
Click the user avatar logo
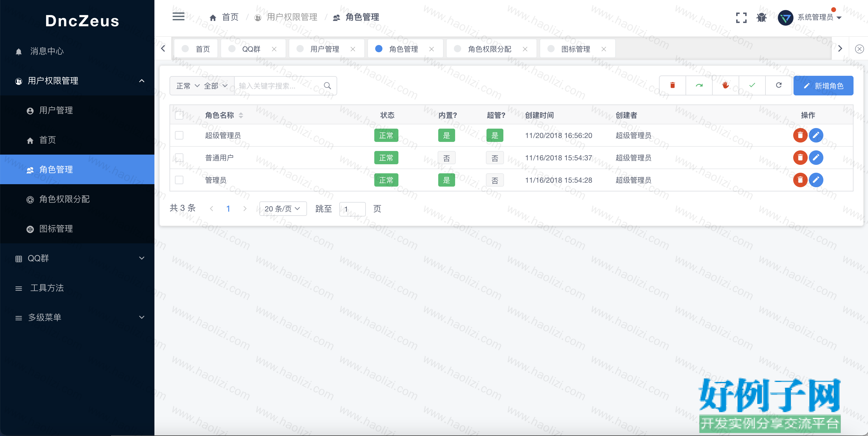pyautogui.click(x=785, y=18)
